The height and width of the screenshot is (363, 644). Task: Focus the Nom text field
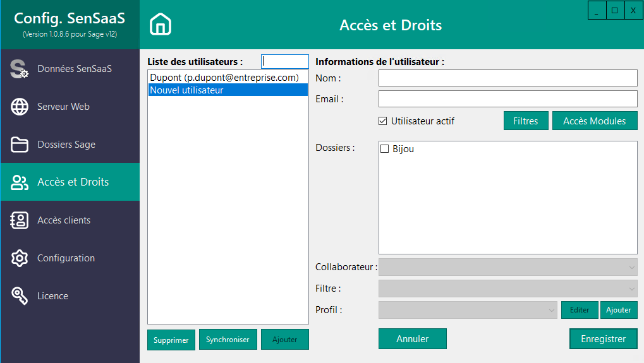[507, 78]
